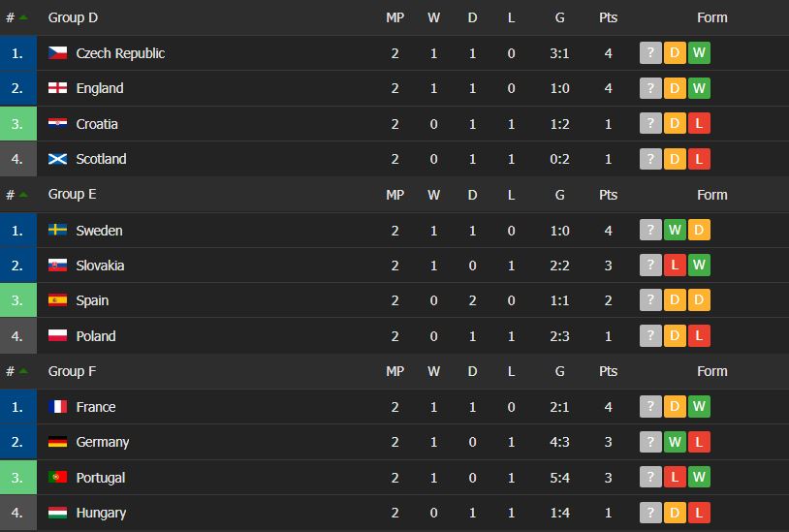Sort Group E by rank arrow
Viewport: 789px width, 532px height.
tap(23, 195)
